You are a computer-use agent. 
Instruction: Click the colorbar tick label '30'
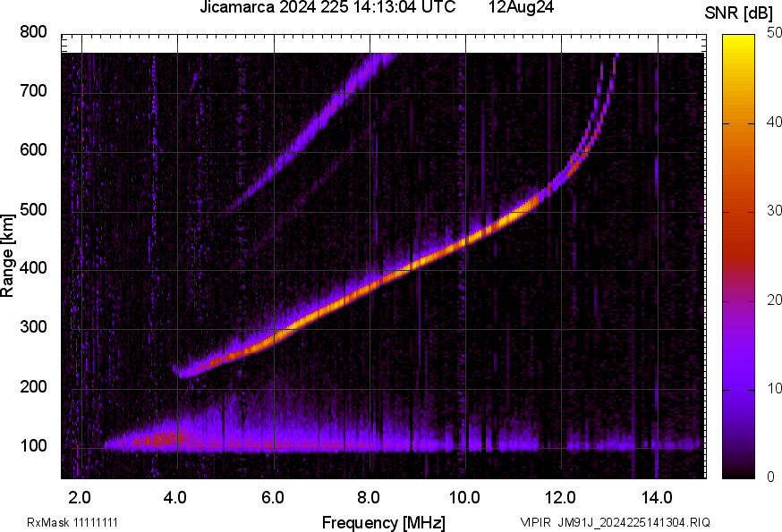click(x=774, y=210)
